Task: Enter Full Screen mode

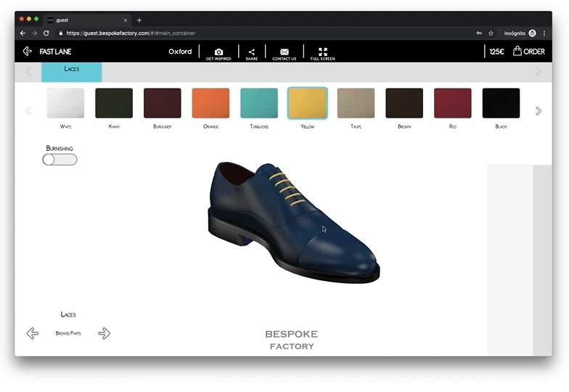Action: point(323,52)
